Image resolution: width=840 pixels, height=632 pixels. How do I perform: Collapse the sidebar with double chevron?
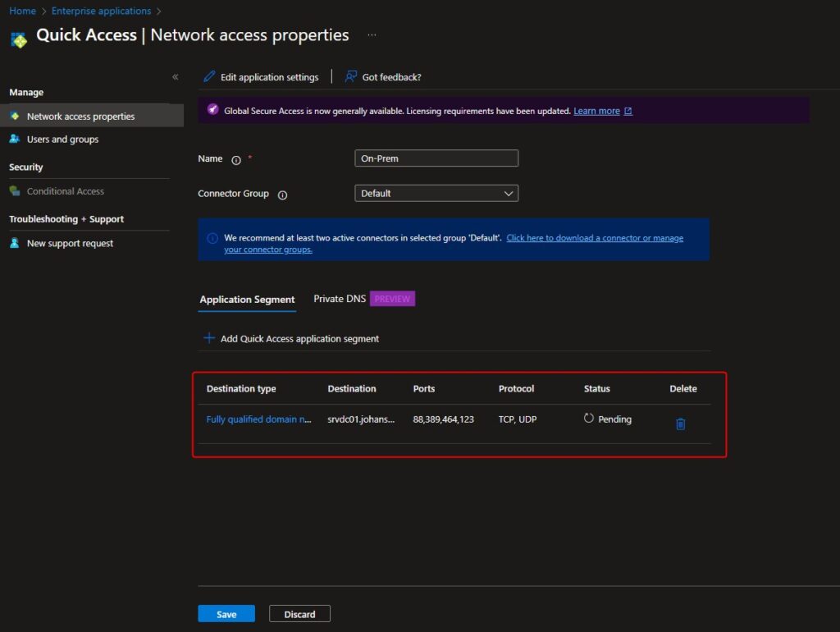click(x=176, y=77)
